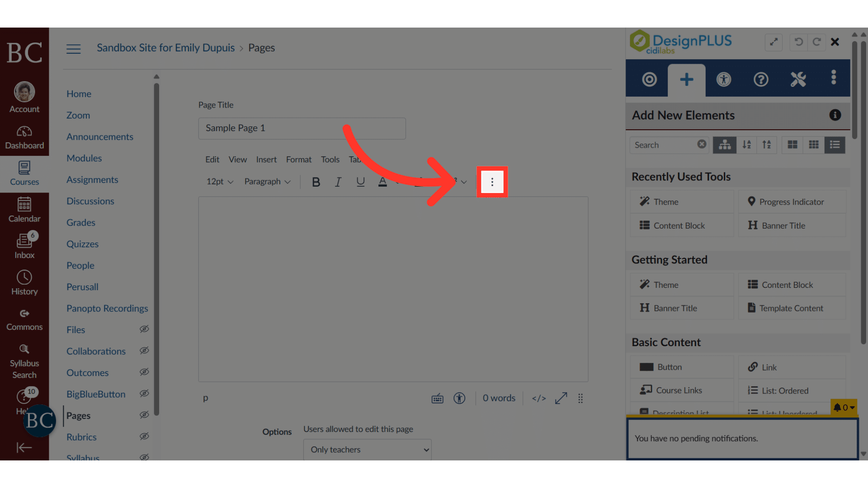Open the Assignments course link
The height and width of the screenshot is (488, 868).
[92, 179]
